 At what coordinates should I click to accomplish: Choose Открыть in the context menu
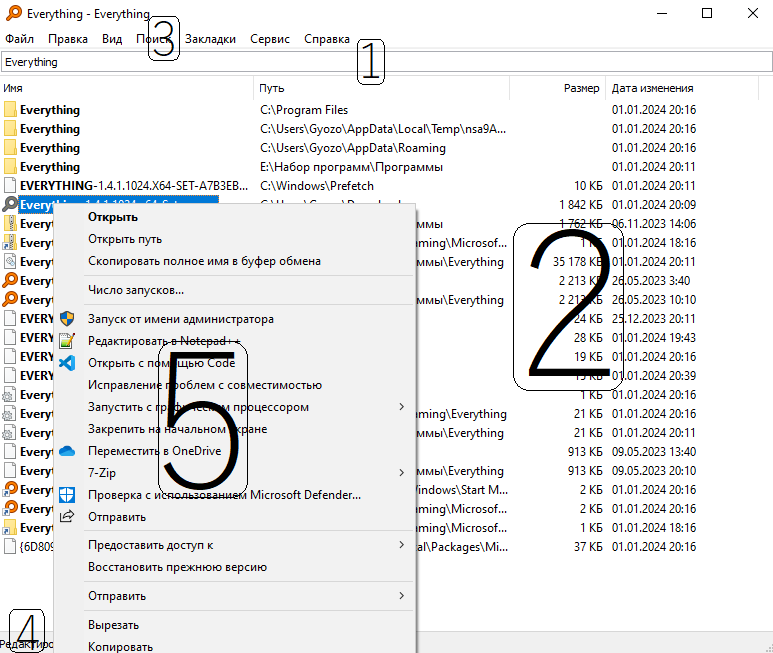113,217
